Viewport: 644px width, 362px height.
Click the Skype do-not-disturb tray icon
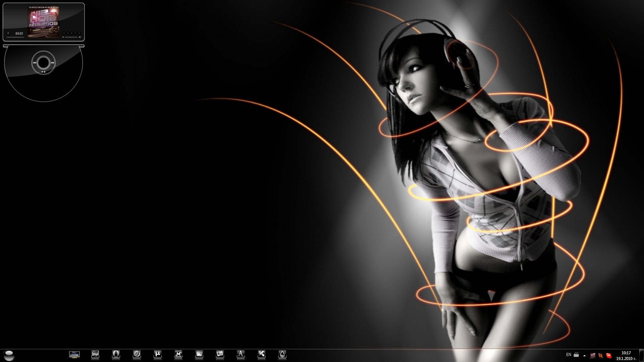coord(609,356)
